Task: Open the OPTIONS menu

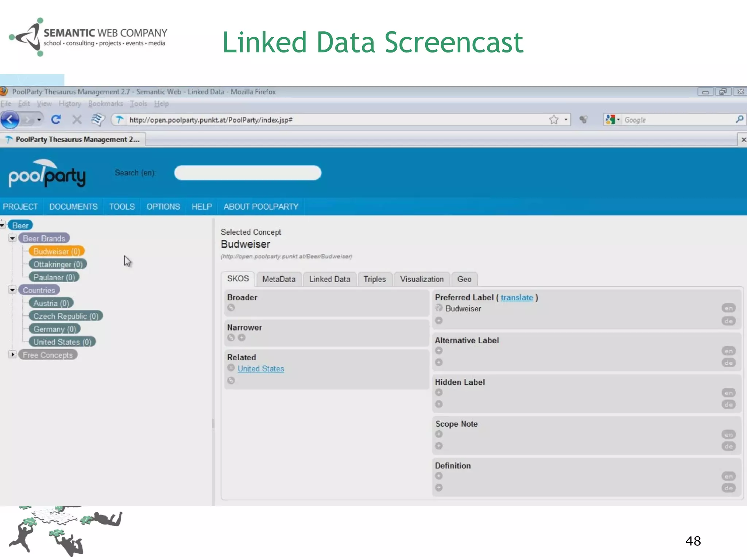Action: coord(163,207)
